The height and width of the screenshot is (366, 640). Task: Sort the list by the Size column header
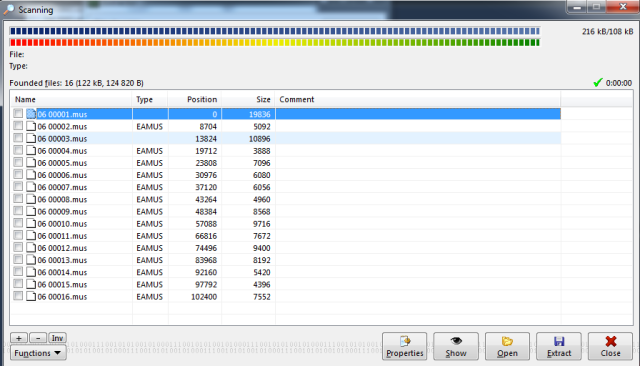pos(248,100)
